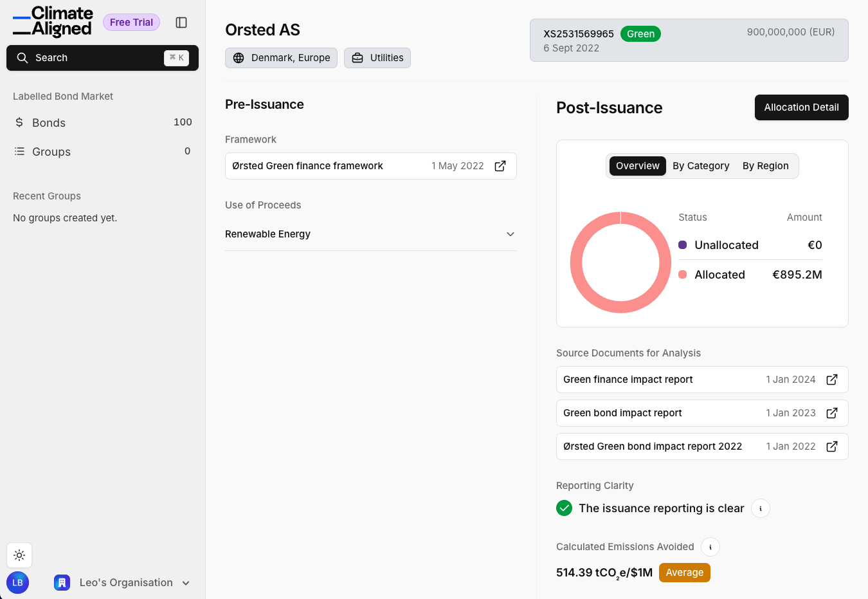Click the pink Allocated legend dot
Screen dimensions: 868x599
pos(683,275)
